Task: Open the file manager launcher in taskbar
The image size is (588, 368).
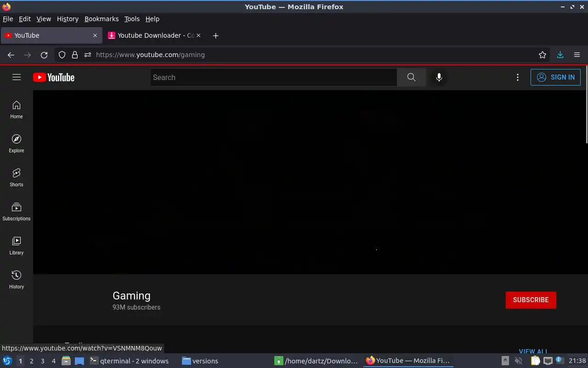Action: click(66, 361)
